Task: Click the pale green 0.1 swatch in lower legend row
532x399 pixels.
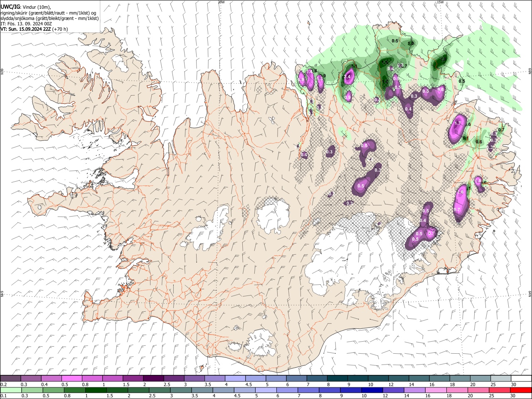Action: (x=10, y=390)
